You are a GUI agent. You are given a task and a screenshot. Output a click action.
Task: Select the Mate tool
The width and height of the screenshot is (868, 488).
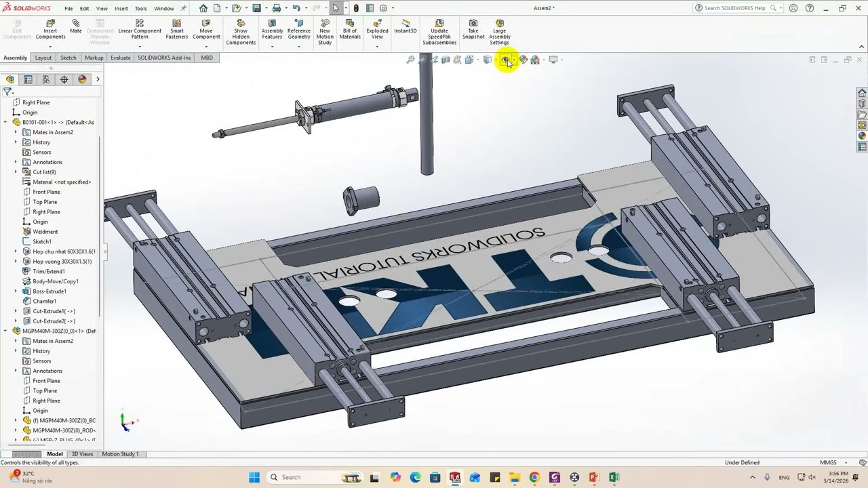[x=76, y=26]
